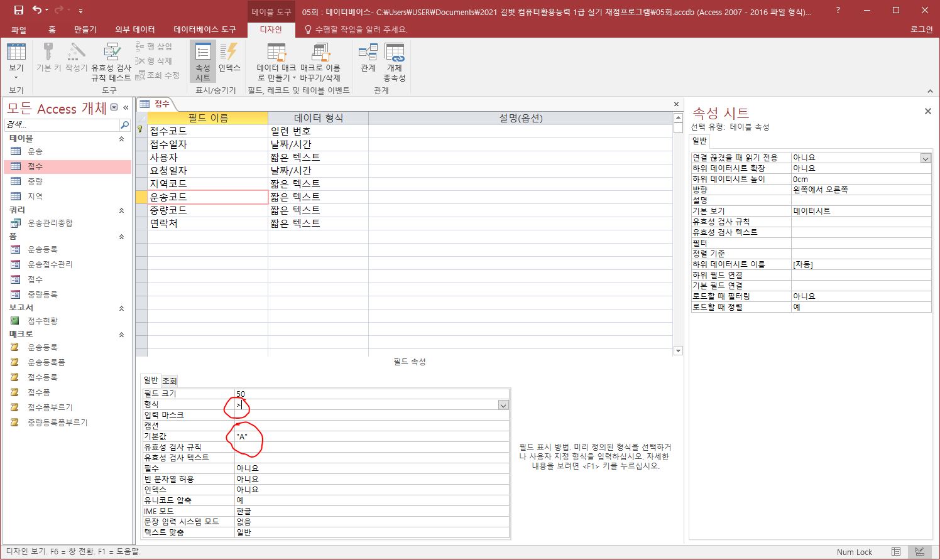The image size is (940, 560).
Task: Click the 보기 (View) icon in ribbon
Action: 16,55
